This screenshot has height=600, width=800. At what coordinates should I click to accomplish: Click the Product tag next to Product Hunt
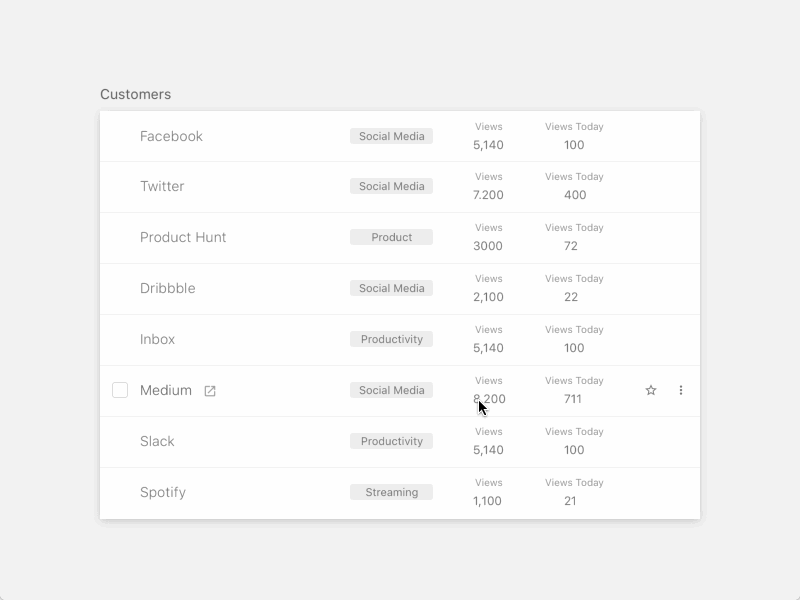391,237
